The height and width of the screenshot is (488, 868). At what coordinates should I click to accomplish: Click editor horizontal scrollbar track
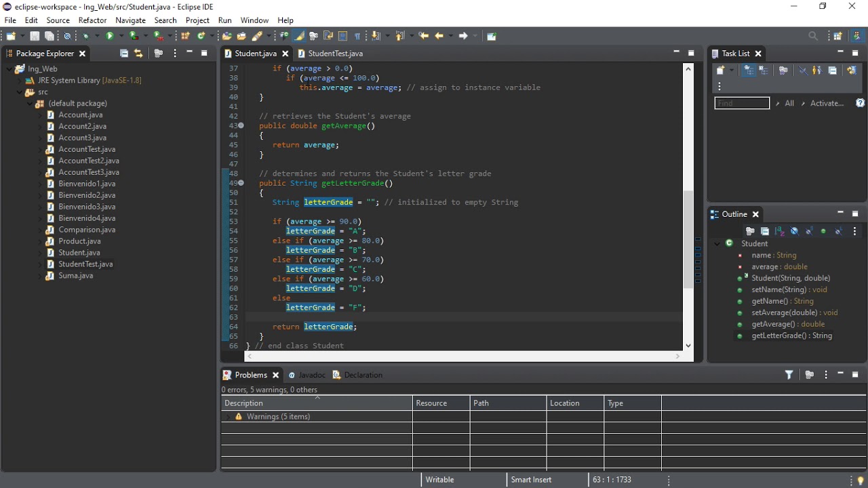click(x=464, y=356)
